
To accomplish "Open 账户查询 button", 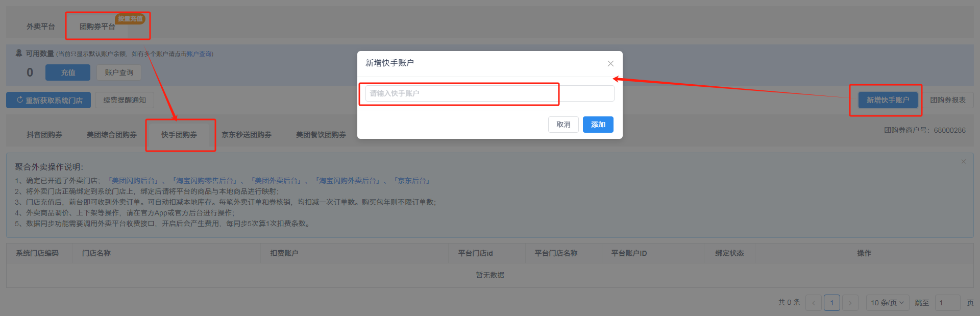I will [119, 72].
